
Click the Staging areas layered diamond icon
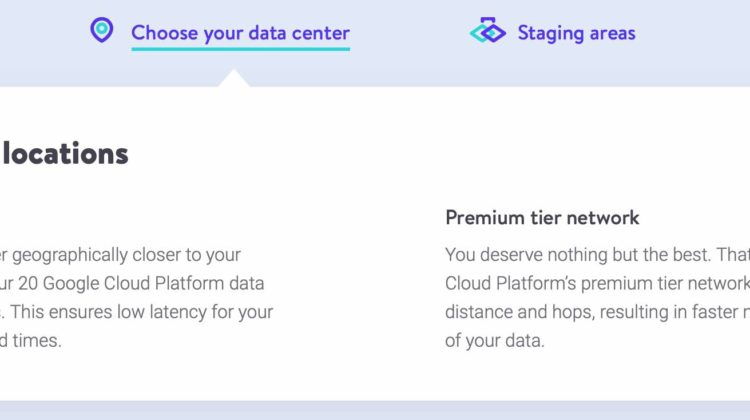pyautogui.click(x=487, y=30)
